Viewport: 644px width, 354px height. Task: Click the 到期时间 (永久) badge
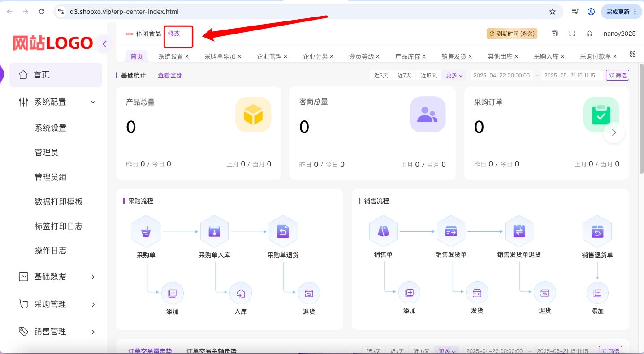pos(512,34)
